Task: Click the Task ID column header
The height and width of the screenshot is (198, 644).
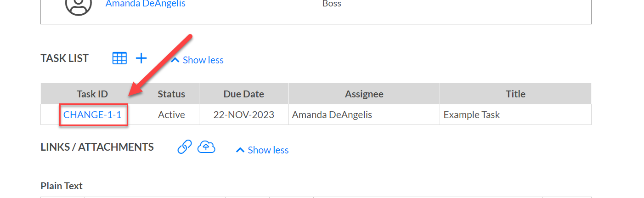Action: [92, 94]
